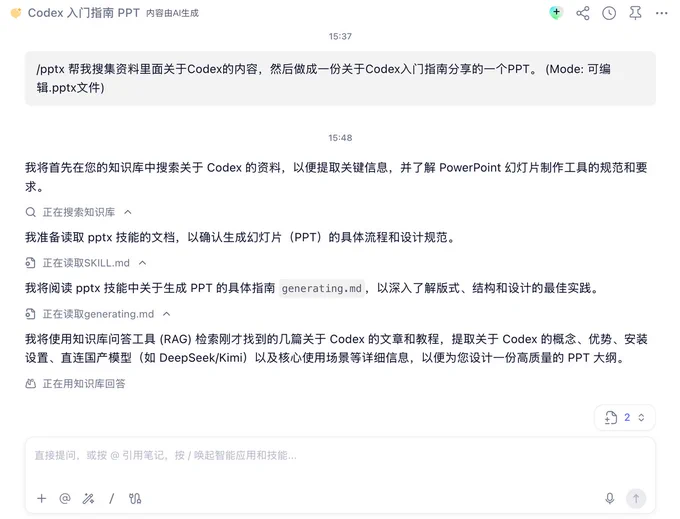Open chat history clock icon
Viewport: 680px width, 519px height.
tap(609, 13)
